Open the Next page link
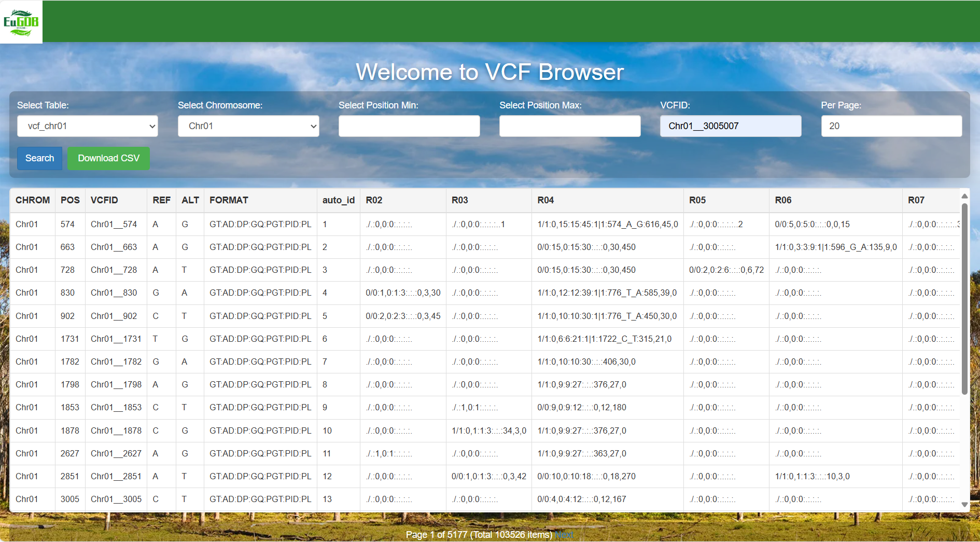Screen dimensions: 980x542 pyautogui.click(x=564, y=534)
